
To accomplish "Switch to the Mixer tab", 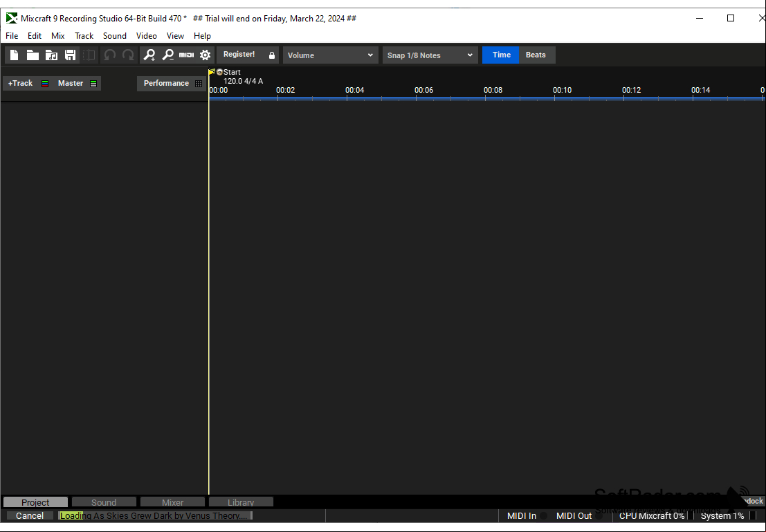I will pos(172,502).
